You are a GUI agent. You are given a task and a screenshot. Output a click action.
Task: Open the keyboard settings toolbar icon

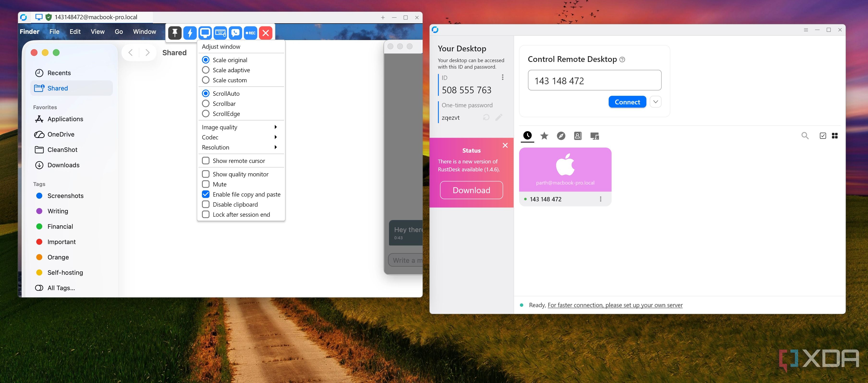(220, 33)
